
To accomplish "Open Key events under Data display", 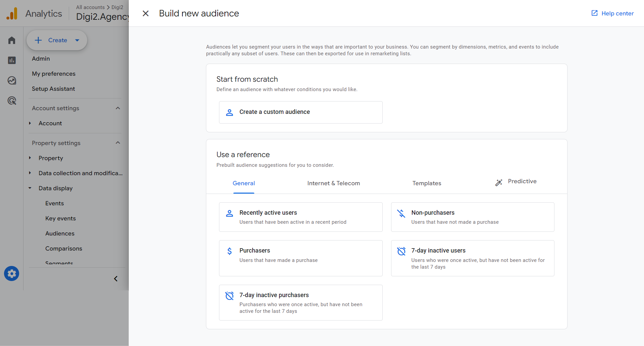I will pyautogui.click(x=60, y=218).
